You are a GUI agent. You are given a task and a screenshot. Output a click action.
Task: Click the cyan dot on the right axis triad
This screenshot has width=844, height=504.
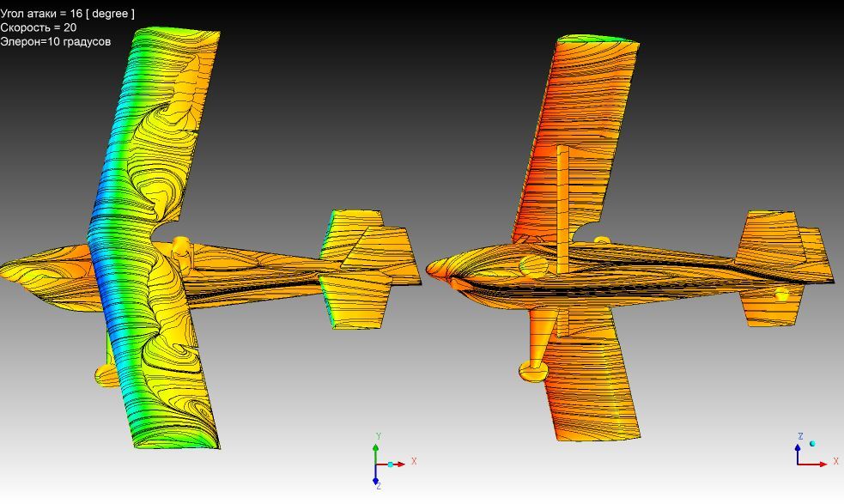(812, 444)
